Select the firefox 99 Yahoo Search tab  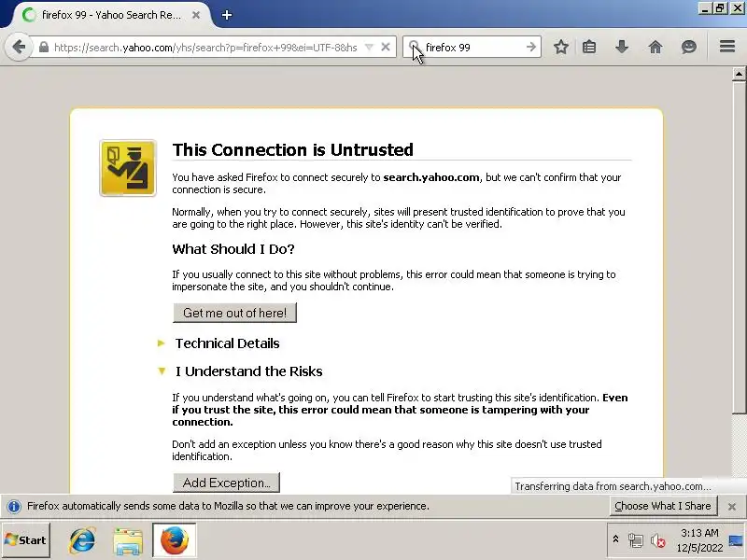[x=111, y=15]
